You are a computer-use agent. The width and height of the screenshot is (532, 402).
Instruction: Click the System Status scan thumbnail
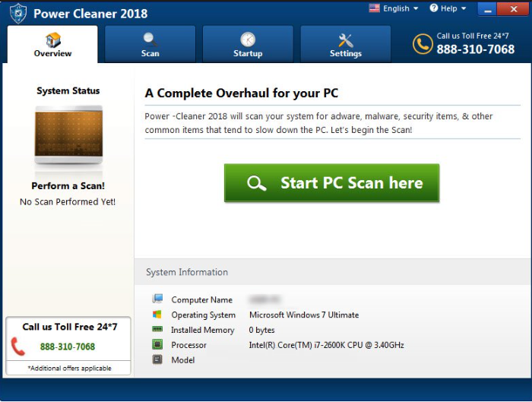[x=68, y=136]
